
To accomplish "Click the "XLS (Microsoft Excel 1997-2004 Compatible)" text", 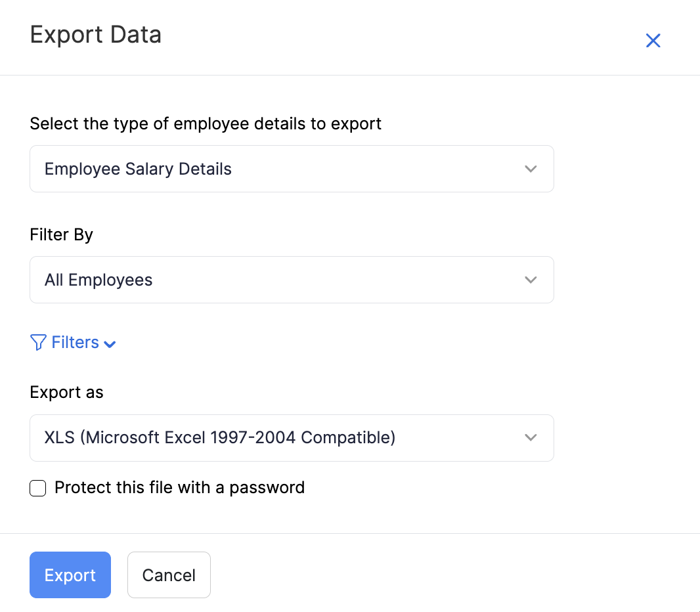I will [220, 438].
